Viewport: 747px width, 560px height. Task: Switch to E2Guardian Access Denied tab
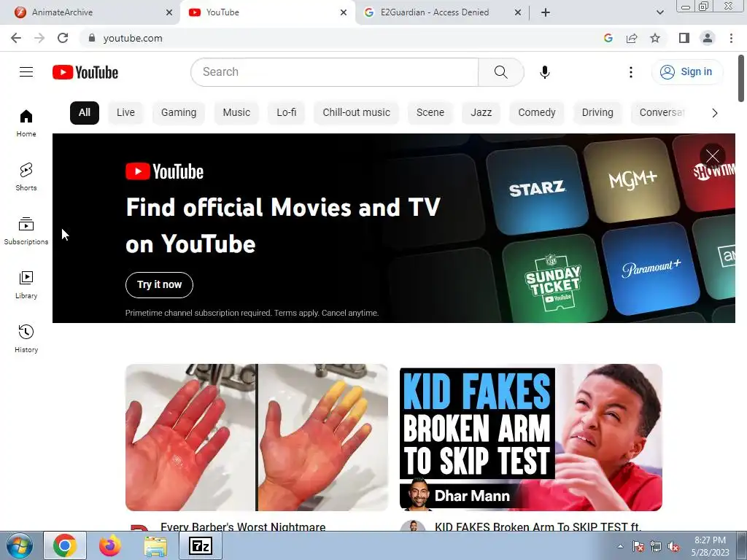coord(436,12)
